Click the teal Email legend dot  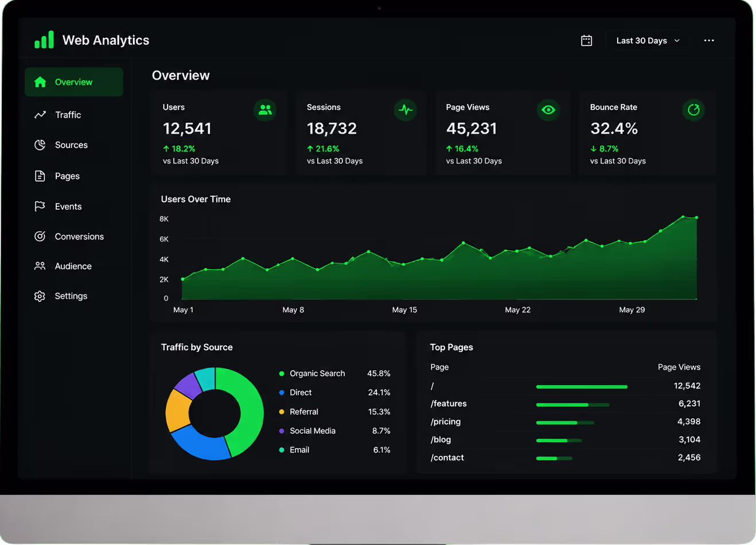282,450
